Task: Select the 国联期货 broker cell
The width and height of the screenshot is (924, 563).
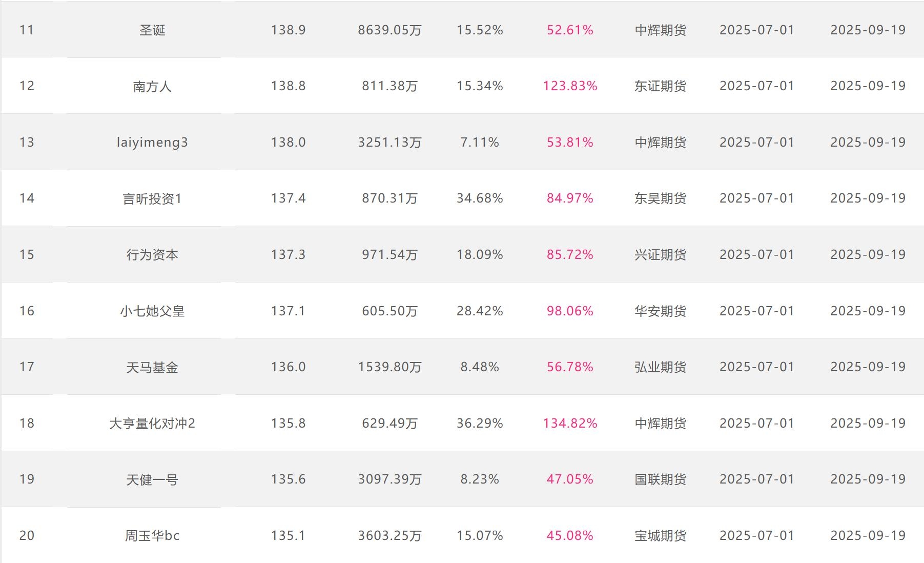Action: click(x=660, y=479)
